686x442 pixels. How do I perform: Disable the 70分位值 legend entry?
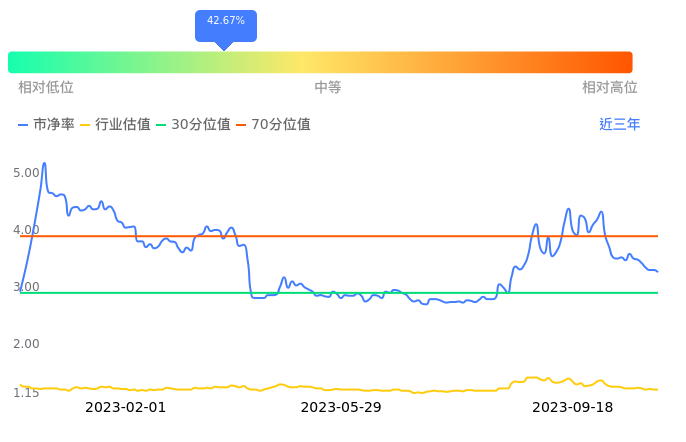(x=273, y=125)
